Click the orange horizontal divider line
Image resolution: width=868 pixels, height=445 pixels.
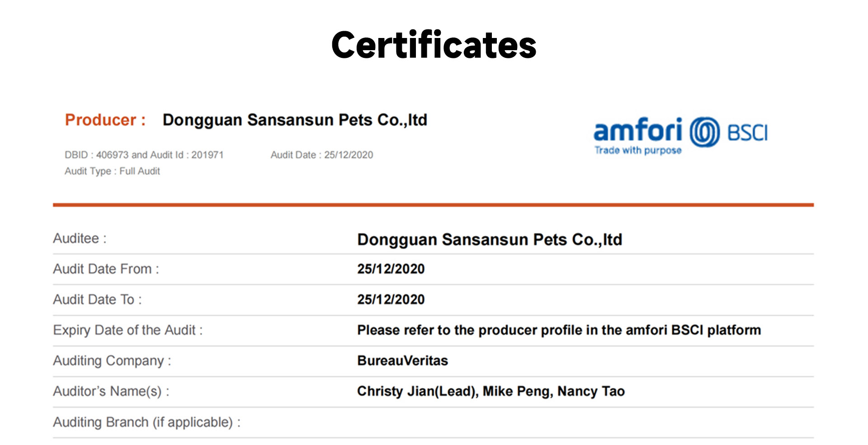pyautogui.click(x=433, y=205)
